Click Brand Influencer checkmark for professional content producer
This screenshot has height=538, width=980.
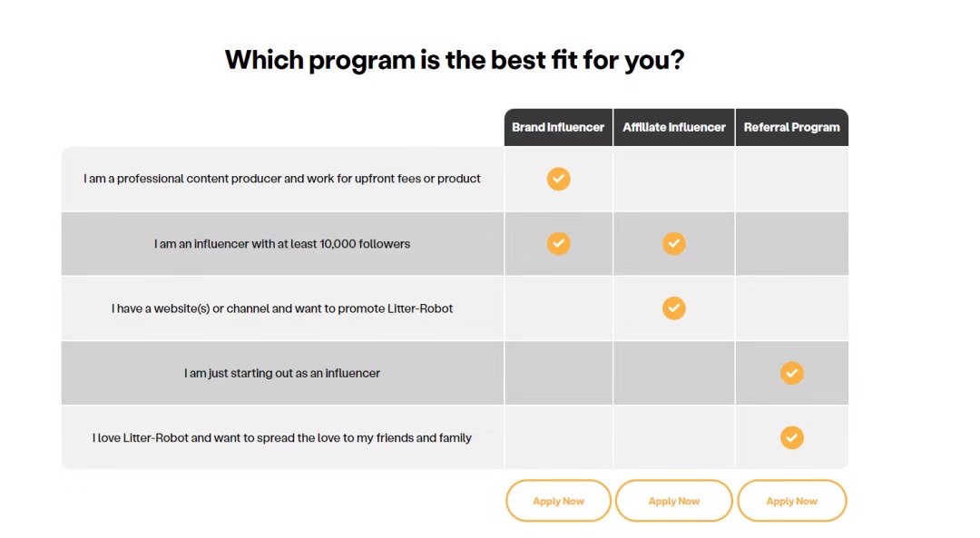tap(558, 179)
